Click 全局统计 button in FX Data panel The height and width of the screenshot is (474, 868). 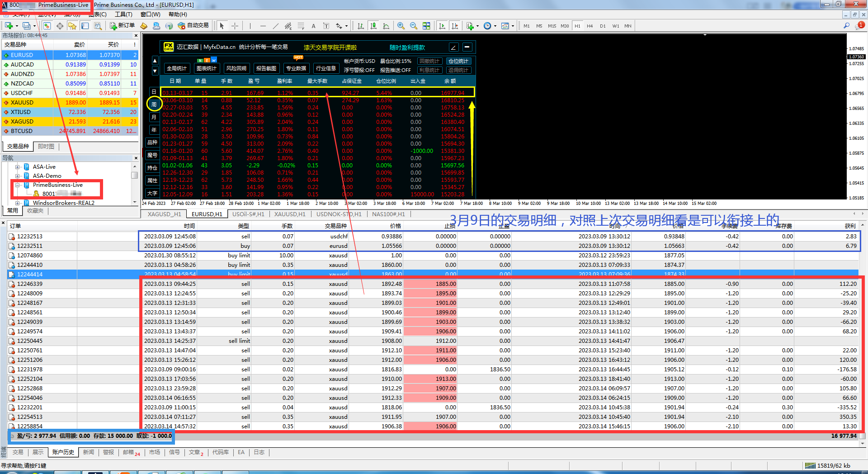pyautogui.click(x=177, y=68)
